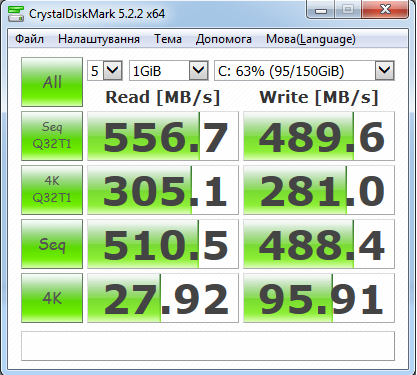Open the Тема menu
This screenshot has height=375, width=417.
tap(168, 39)
